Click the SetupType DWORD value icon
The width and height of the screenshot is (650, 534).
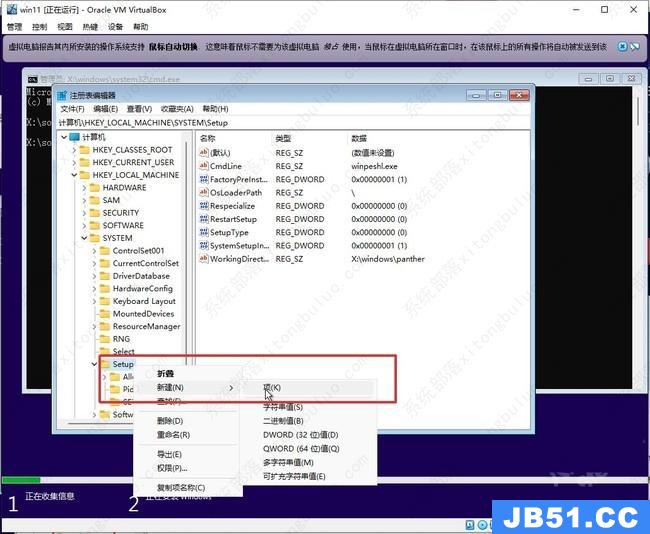(204, 232)
